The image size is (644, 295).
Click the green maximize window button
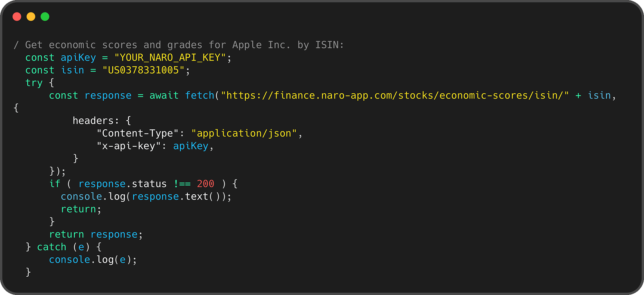(45, 16)
